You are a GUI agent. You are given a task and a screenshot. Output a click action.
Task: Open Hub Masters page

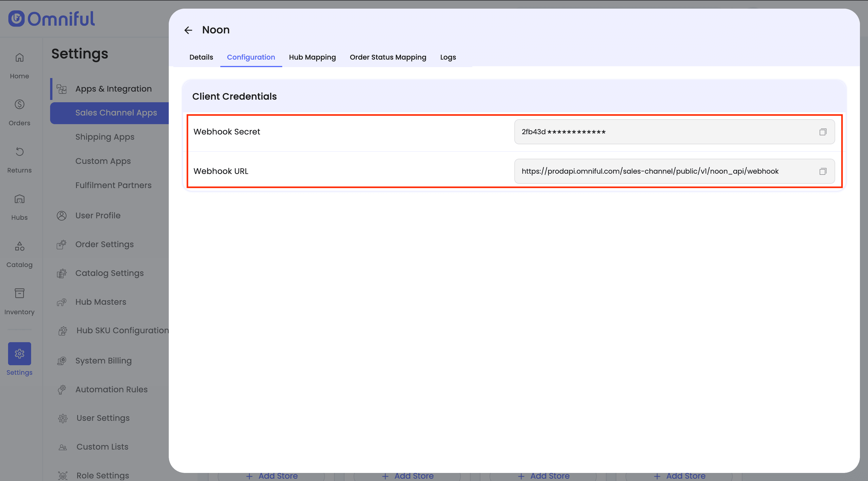tap(101, 302)
